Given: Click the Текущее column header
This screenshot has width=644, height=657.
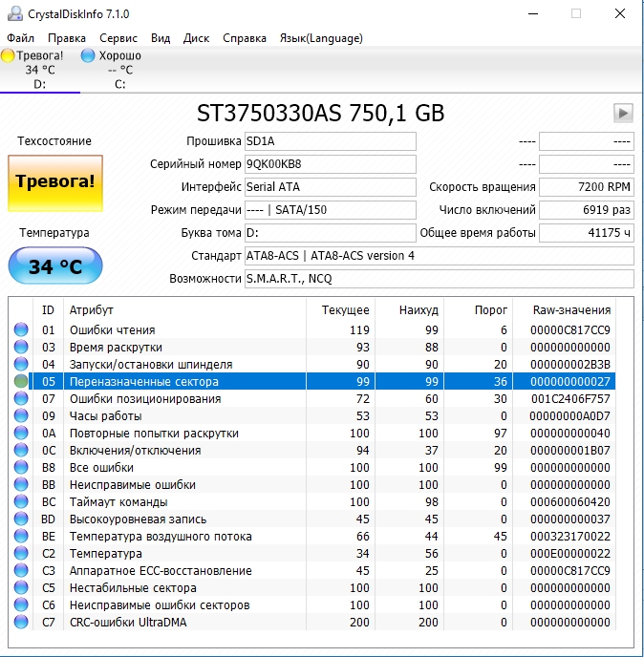Looking at the screenshot, I should point(340,310).
